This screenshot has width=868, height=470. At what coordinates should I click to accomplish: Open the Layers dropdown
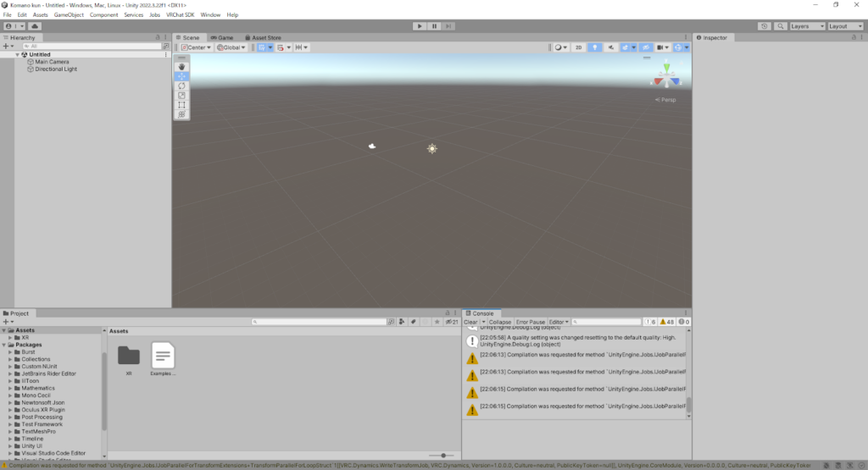807,26
